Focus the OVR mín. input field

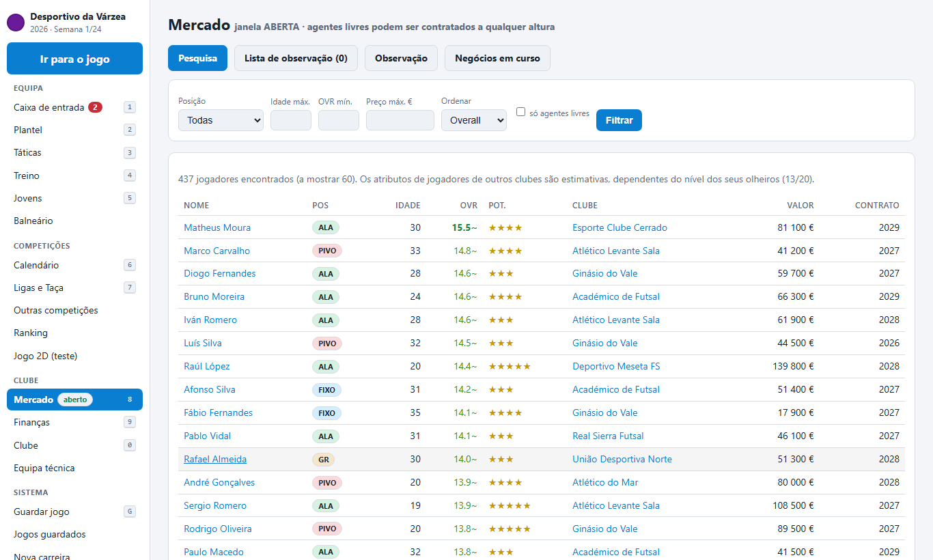coord(339,120)
